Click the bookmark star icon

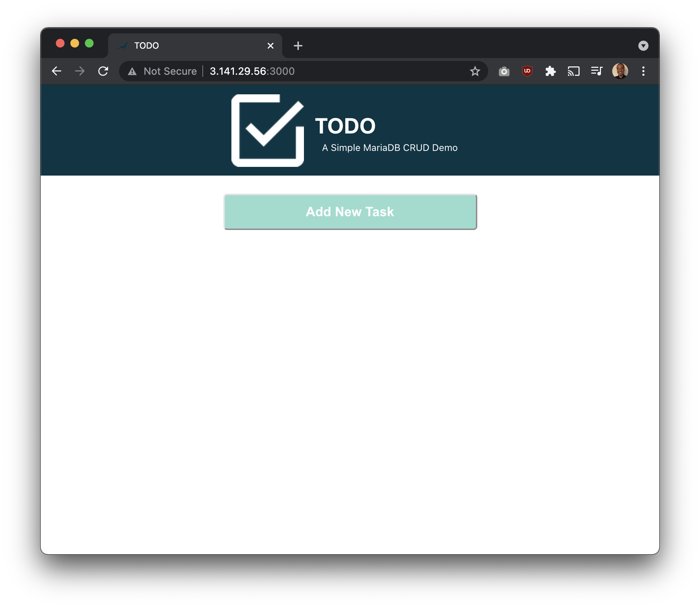(x=475, y=71)
